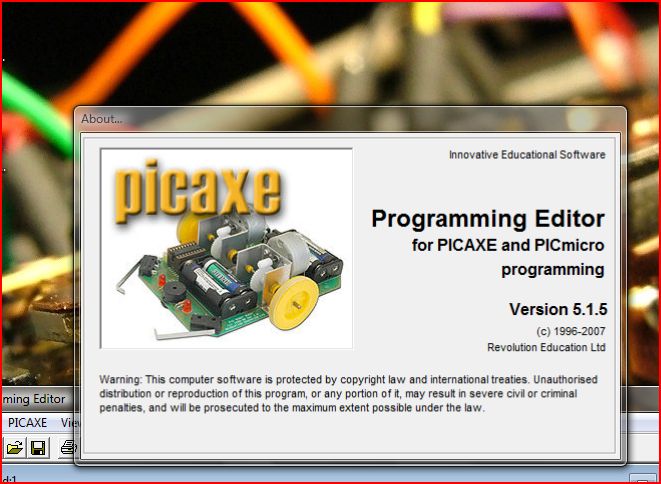Viewport: 661px width, 484px height.
Task: Click the 'Programming Editor' heading in the About dialog
Action: coord(488,219)
